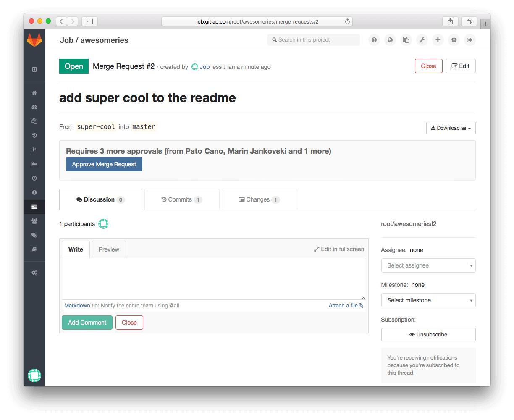Click the Safari address bar
The height and width of the screenshot is (420, 514).
point(257,21)
